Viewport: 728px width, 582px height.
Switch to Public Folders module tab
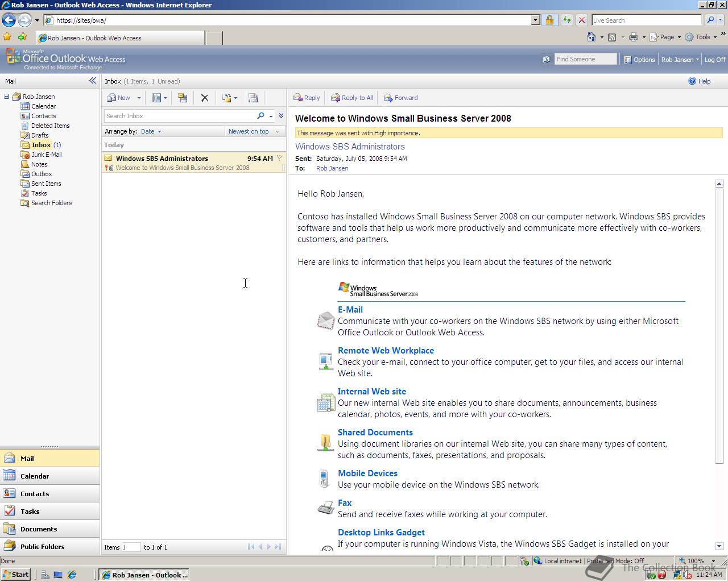[x=49, y=546]
